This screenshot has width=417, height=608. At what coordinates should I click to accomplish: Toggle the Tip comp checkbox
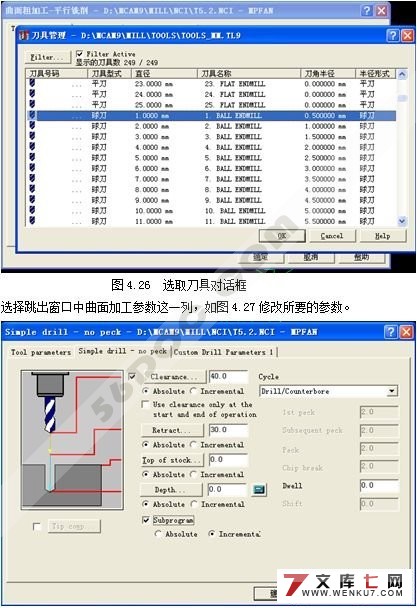coord(37,527)
